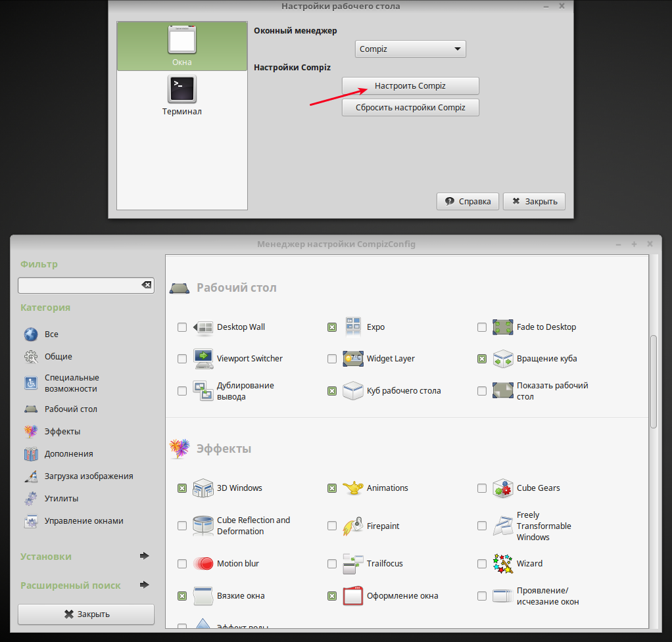Enable the Trailfocus checkbox

click(x=332, y=564)
